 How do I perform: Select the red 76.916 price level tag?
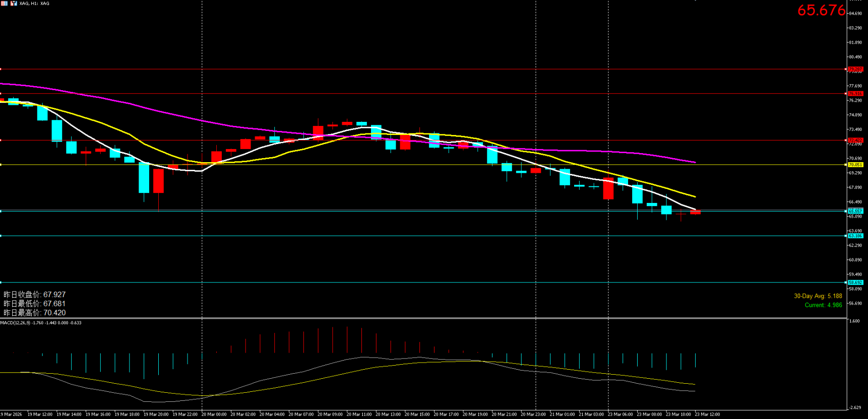click(x=855, y=94)
